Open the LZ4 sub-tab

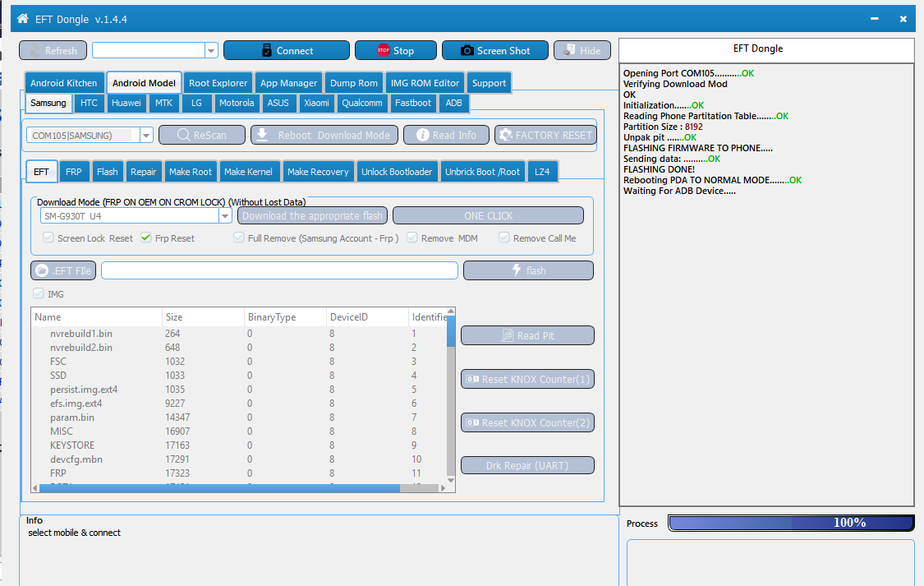542,172
